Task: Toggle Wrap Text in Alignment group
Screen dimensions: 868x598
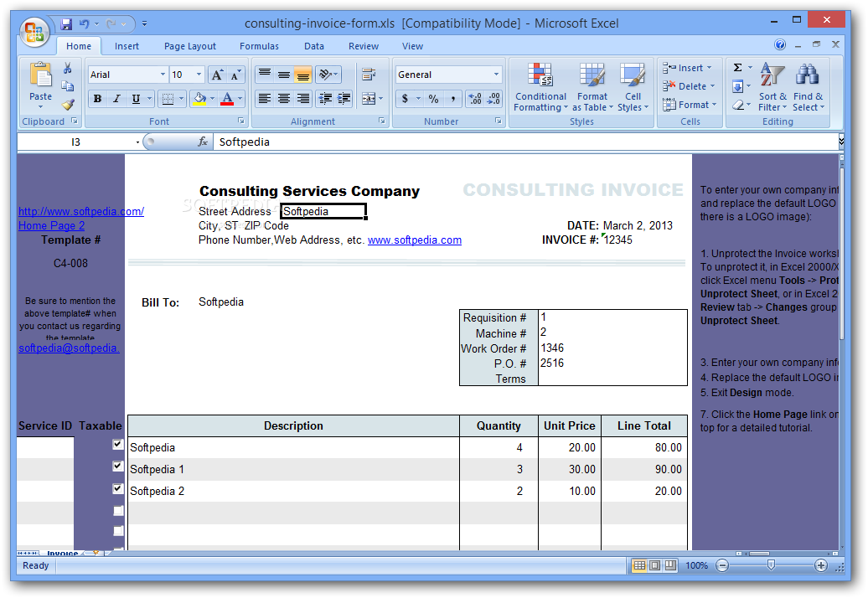Action: point(369,75)
